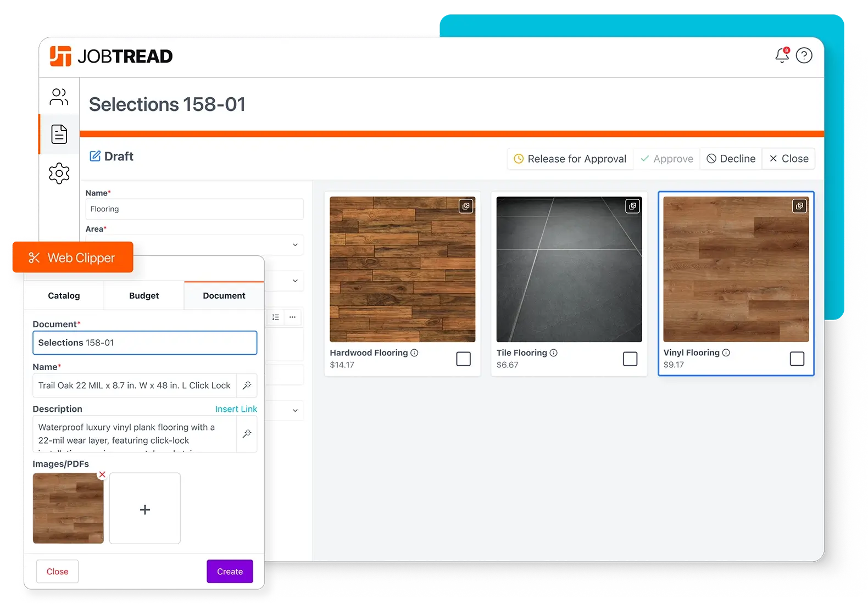Click the Hardwood Flooring title
This screenshot has width=868, height=604.
pos(369,353)
